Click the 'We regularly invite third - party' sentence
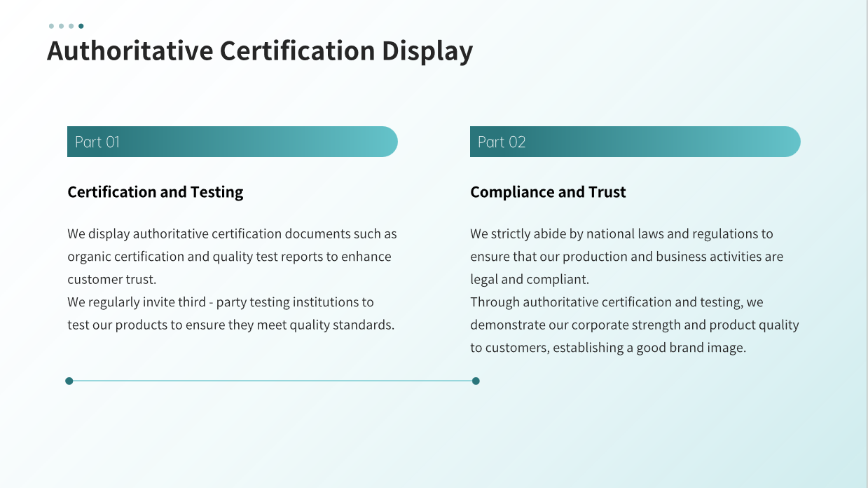868x488 pixels. (221, 302)
